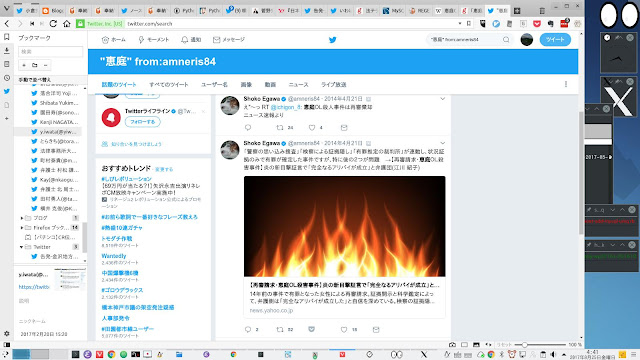Expand the Firefox bookmark folder
This screenshot has height=360, width=640.
click(x=22, y=228)
